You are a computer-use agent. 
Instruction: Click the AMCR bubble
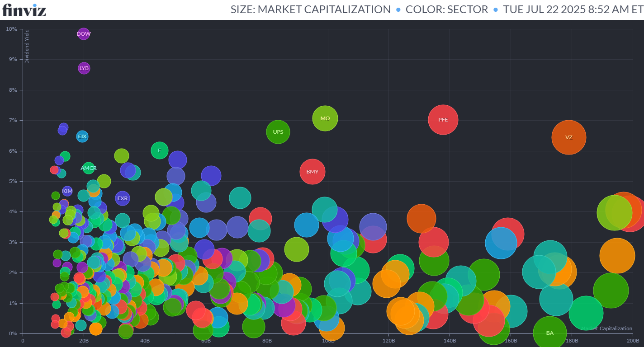89,168
